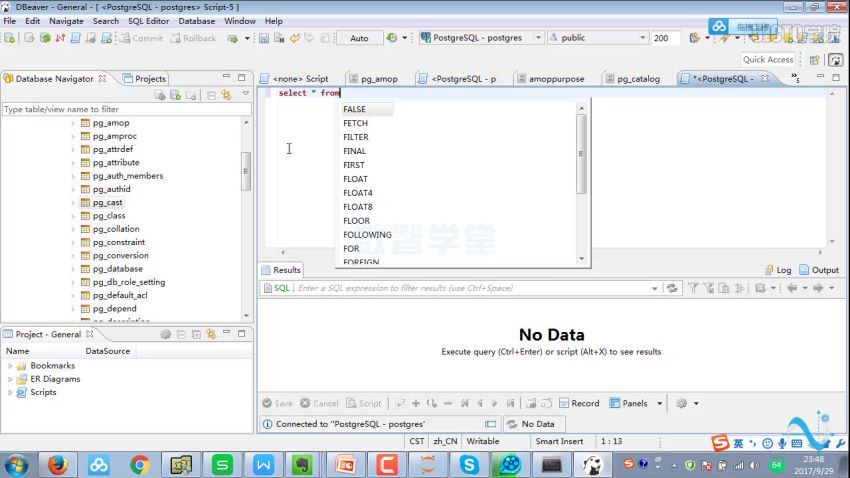Open the Database menu

click(196, 21)
